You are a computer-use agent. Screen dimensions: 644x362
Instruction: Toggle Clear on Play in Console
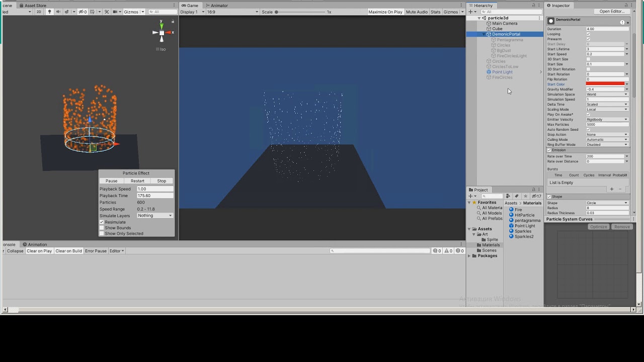(x=39, y=251)
